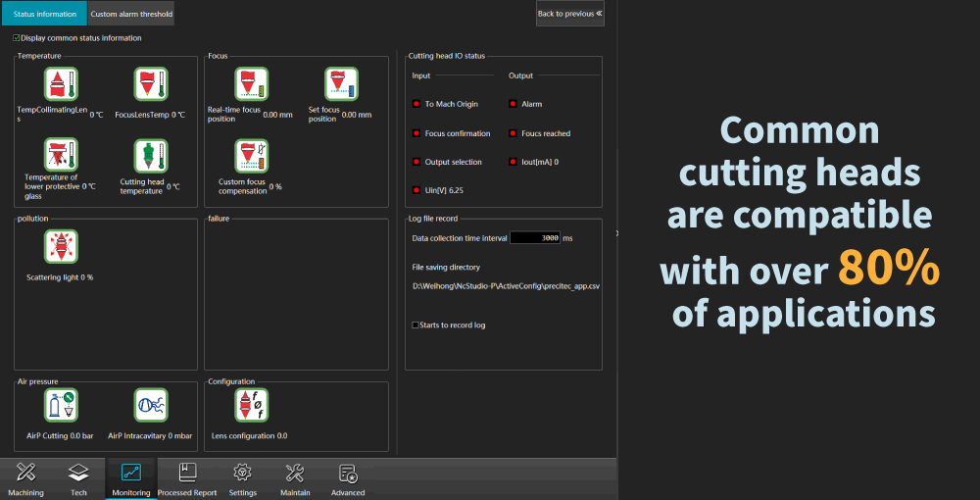Image resolution: width=980 pixels, height=500 pixels.
Task: Click the FocusLensTemp icon
Action: (150, 85)
